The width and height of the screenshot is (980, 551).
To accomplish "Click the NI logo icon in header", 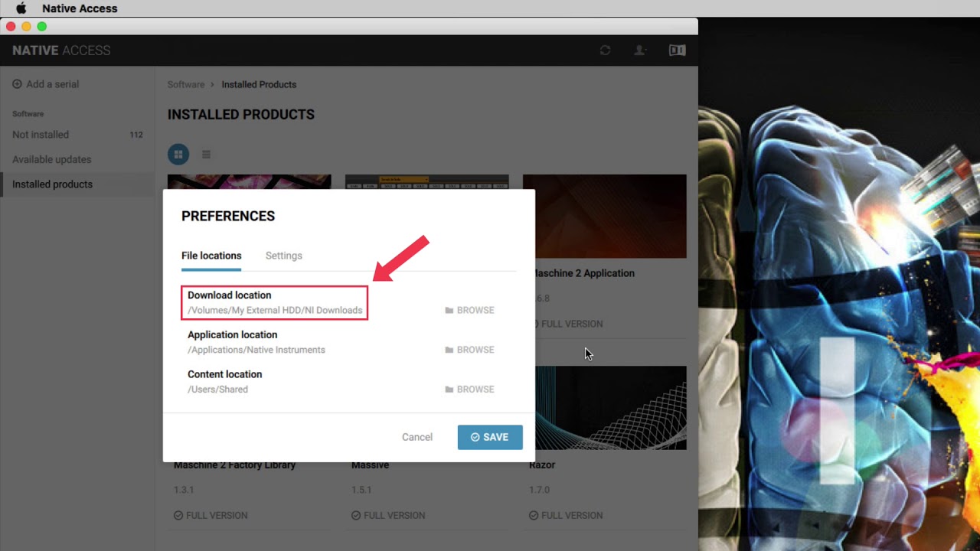I will (x=677, y=51).
